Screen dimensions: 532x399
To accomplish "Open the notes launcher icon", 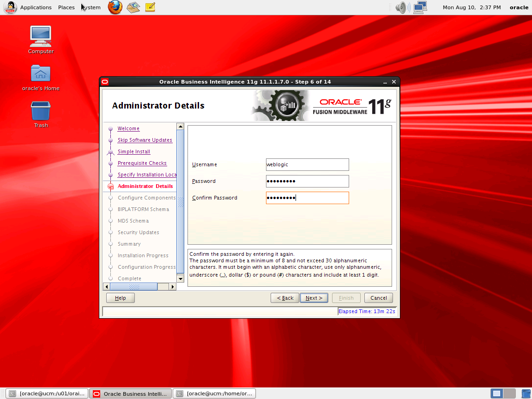I will (x=150, y=7).
